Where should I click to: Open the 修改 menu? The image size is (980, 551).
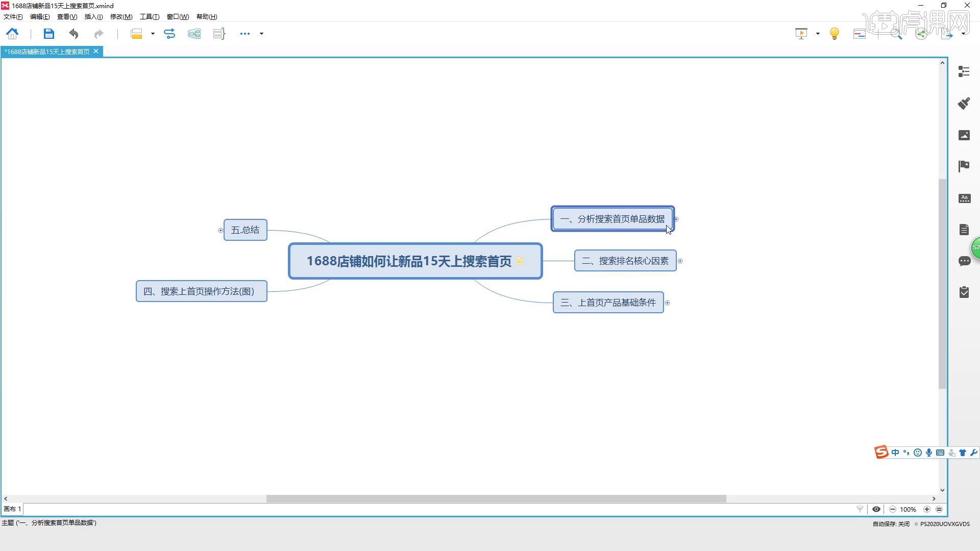click(121, 17)
